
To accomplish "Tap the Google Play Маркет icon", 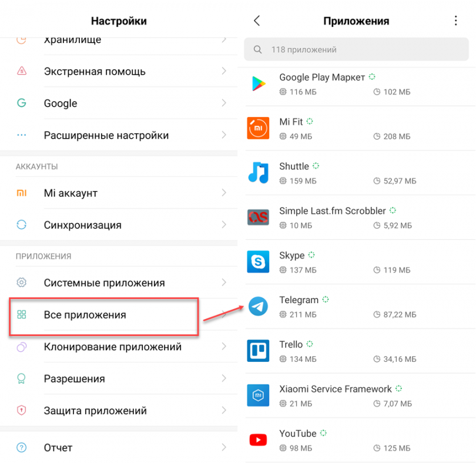I will (259, 83).
